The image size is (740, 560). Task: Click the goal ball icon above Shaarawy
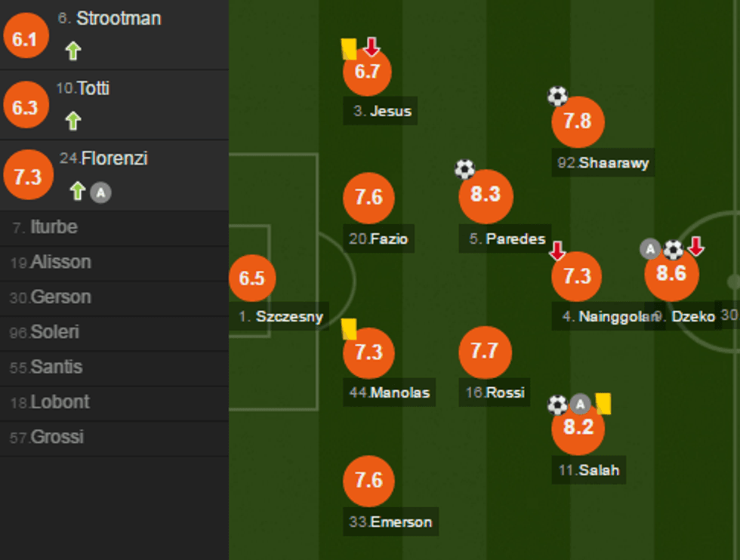point(557,96)
